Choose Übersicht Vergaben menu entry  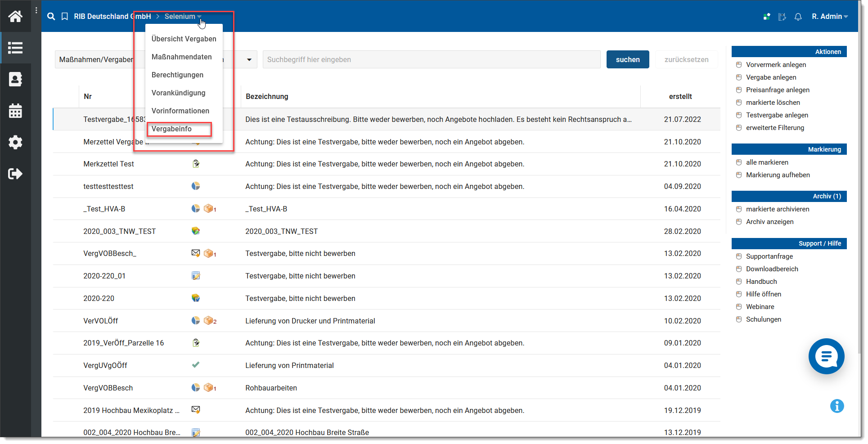pos(184,39)
